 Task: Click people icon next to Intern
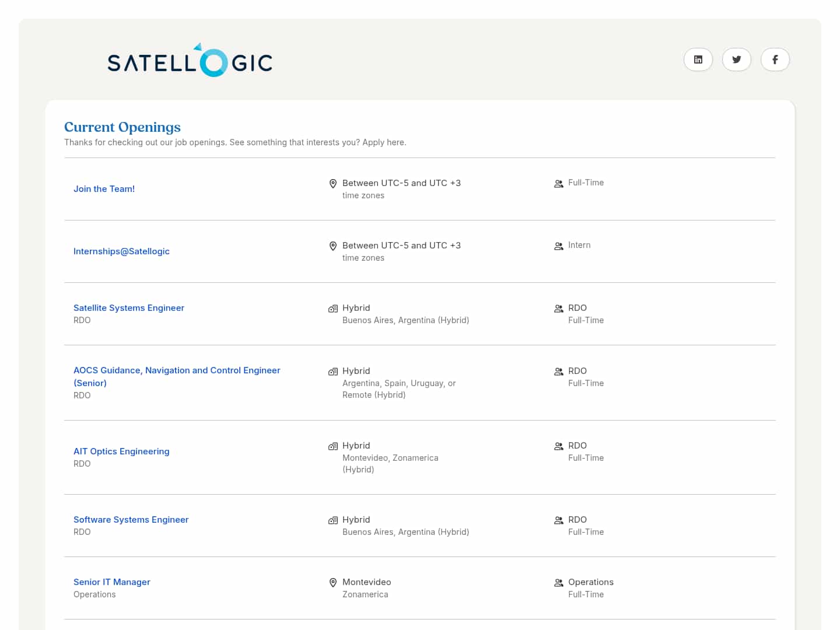pos(558,246)
